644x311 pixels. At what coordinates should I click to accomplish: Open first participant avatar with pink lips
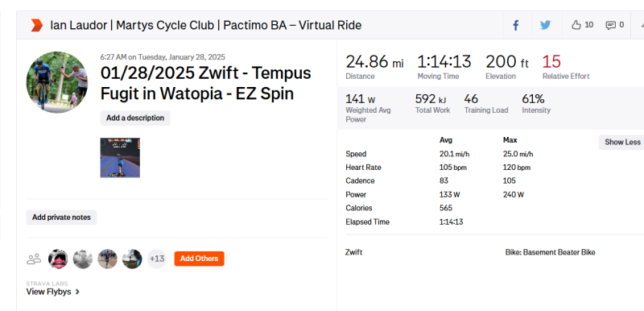point(58,259)
